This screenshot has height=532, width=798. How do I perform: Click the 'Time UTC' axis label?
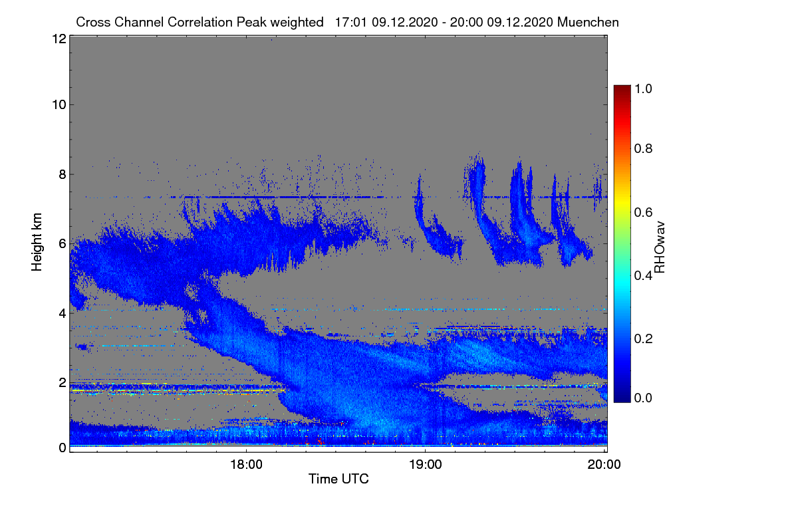338,479
